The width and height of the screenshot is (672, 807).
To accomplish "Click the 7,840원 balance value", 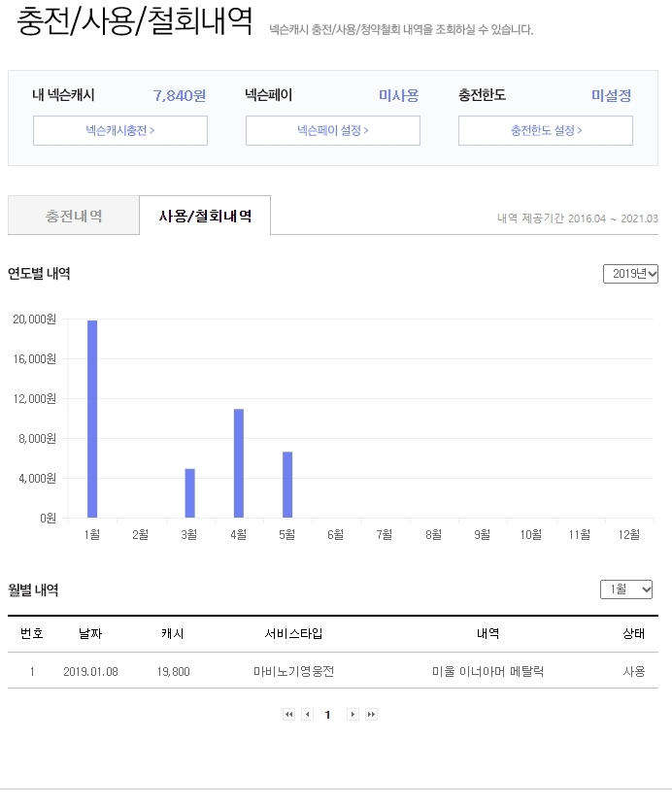I will pyautogui.click(x=180, y=95).
